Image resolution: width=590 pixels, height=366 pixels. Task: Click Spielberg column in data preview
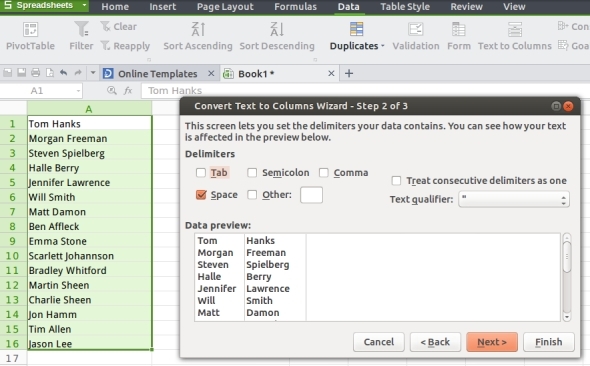[268, 265]
